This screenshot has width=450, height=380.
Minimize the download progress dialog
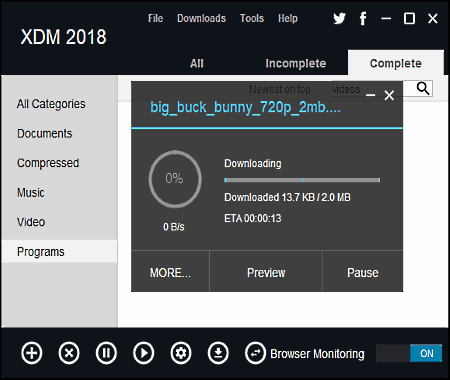click(x=371, y=95)
